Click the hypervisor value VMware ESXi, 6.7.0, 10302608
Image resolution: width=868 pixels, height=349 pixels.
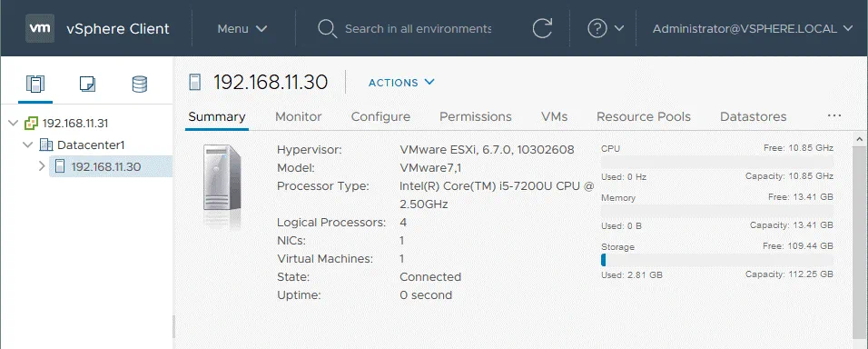coord(487,150)
